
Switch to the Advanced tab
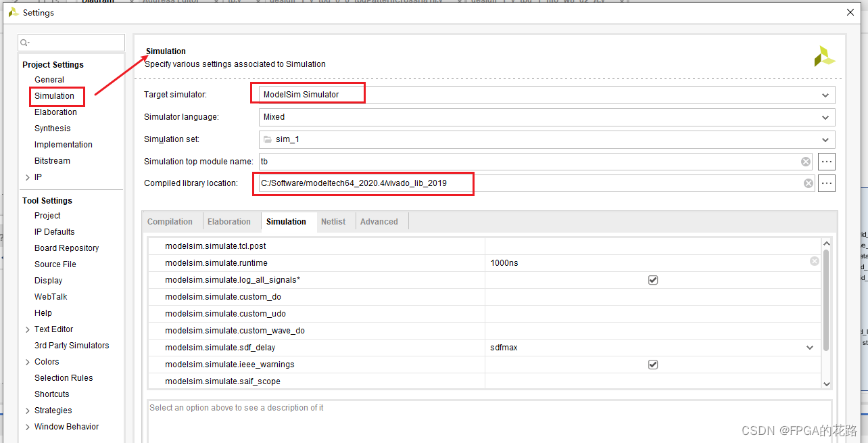379,222
